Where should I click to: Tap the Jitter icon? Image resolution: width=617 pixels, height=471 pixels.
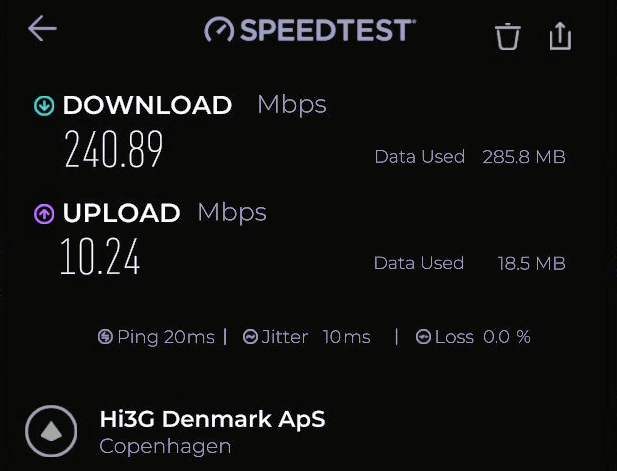251,337
